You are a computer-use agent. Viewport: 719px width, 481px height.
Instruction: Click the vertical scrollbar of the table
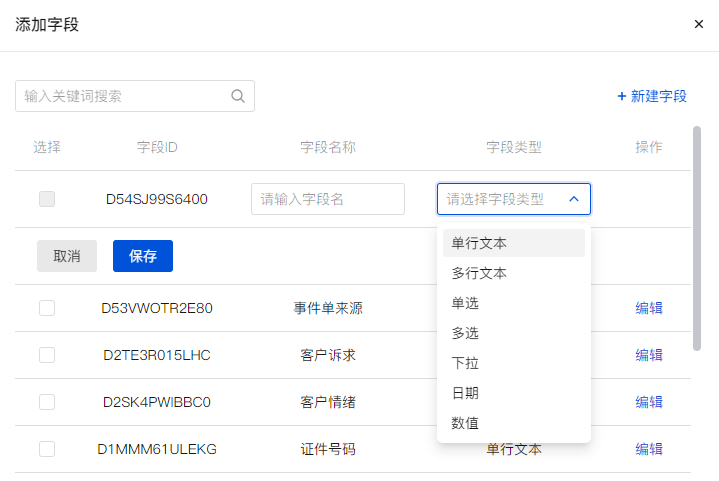click(697, 238)
